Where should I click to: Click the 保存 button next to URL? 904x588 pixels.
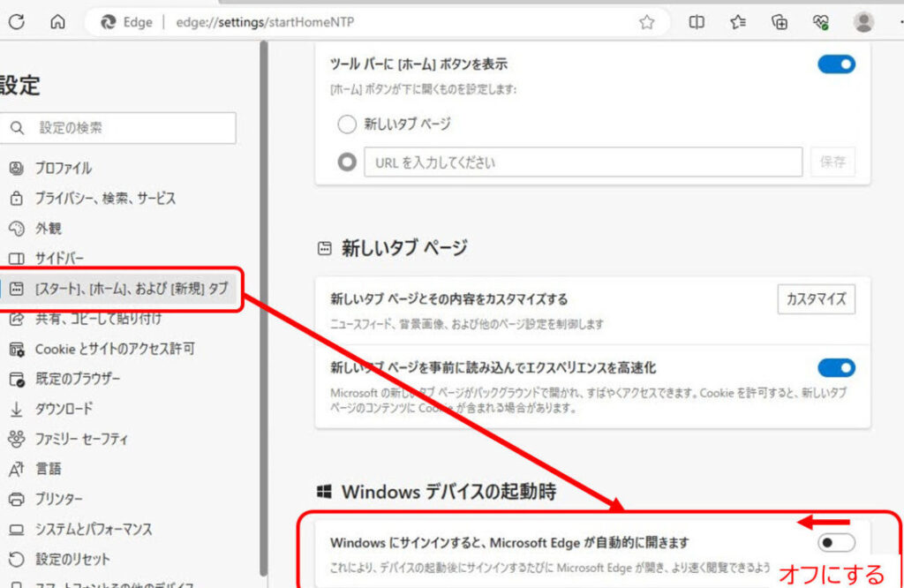832,162
